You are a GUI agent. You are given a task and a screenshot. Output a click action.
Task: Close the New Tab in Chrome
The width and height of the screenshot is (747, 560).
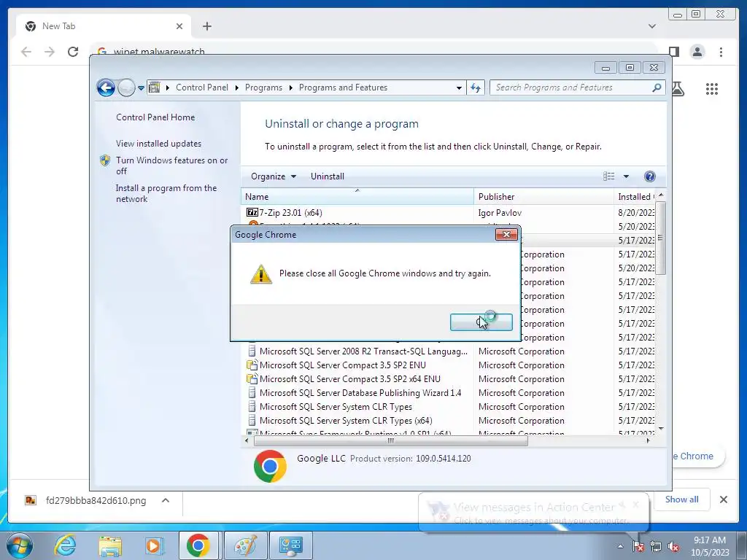[x=179, y=26]
